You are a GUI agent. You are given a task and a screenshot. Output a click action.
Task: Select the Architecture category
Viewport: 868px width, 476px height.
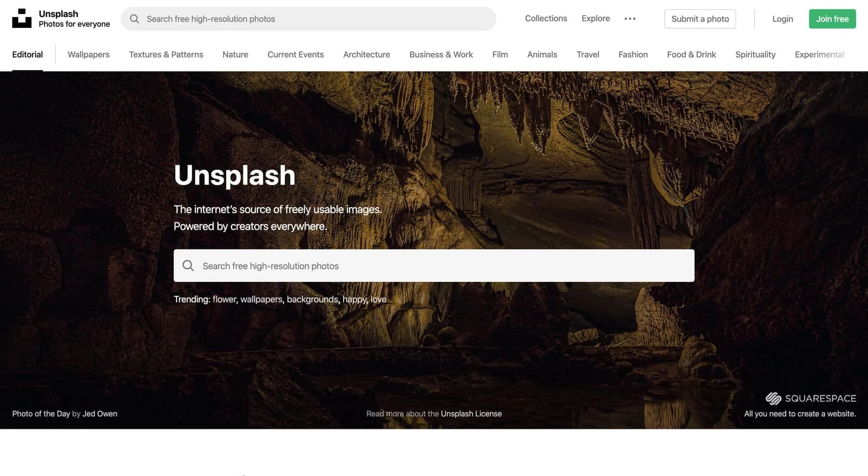tap(366, 54)
